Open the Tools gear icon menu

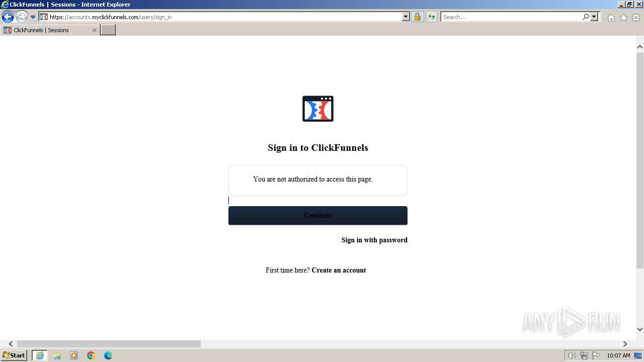636,18
